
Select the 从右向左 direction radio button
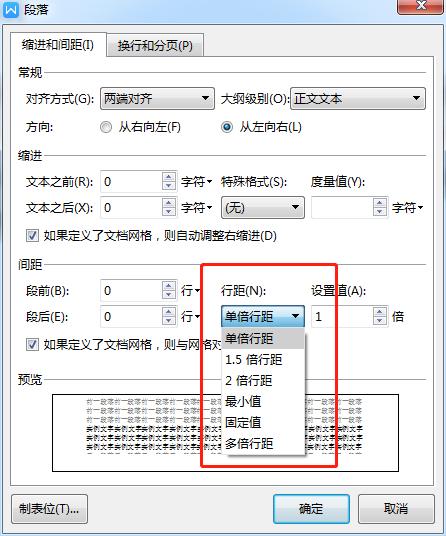tap(106, 127)
